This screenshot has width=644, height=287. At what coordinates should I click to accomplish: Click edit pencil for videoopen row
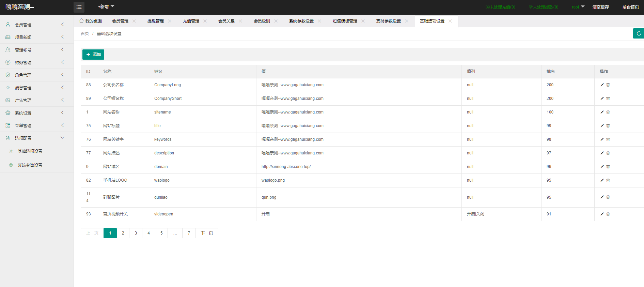tap(602, 214)
